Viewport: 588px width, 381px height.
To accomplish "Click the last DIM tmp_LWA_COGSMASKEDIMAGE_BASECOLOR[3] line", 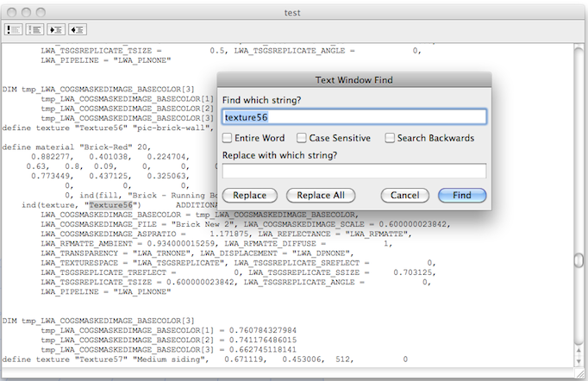I will 98,321.
